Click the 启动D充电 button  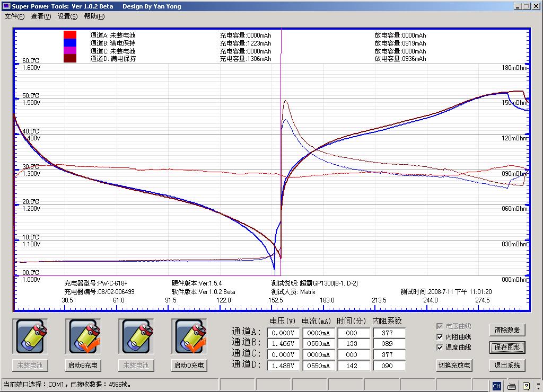189,366
